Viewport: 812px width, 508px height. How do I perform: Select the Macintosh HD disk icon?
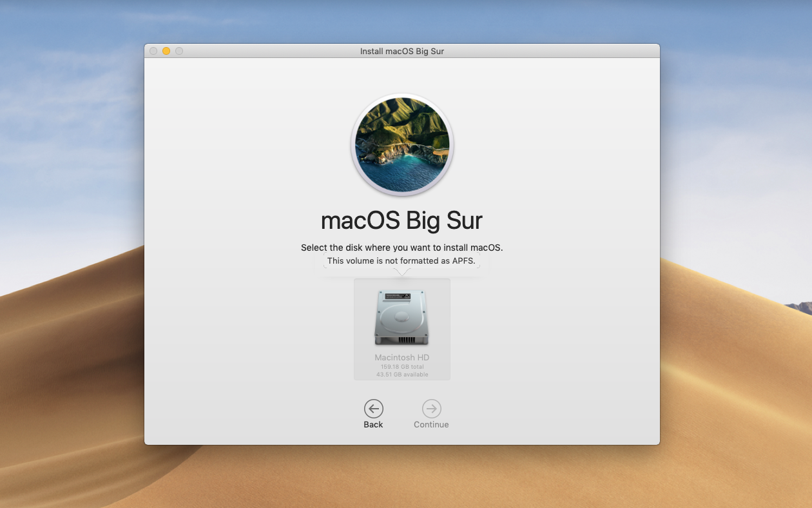click(x=401, y=317)
